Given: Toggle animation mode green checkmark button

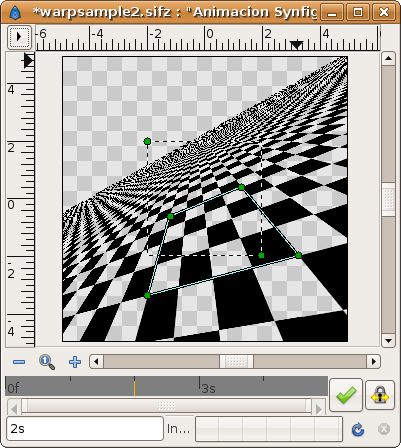Looking at the screenshot, I should coord(346,395).
